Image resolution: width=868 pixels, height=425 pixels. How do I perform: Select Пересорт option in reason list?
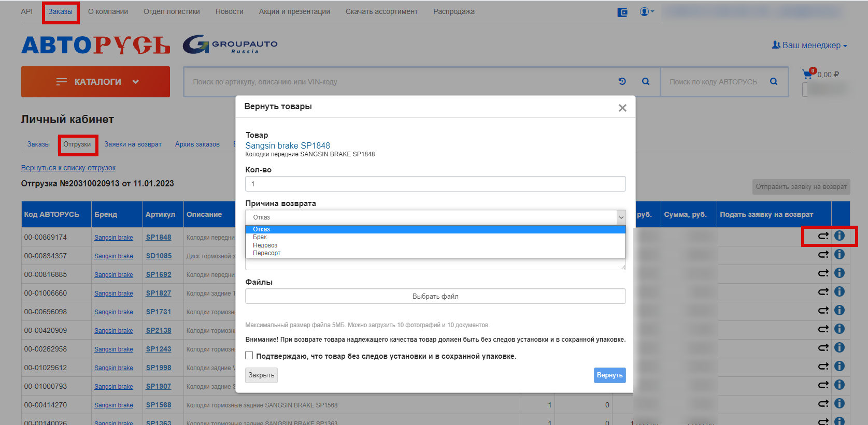tap(435, 253)
